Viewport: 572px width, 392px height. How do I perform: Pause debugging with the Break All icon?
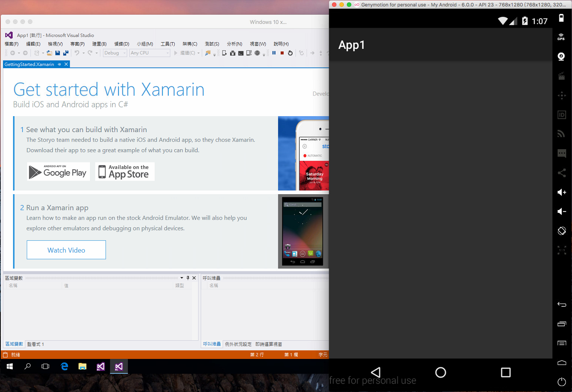tap(274, 53)
